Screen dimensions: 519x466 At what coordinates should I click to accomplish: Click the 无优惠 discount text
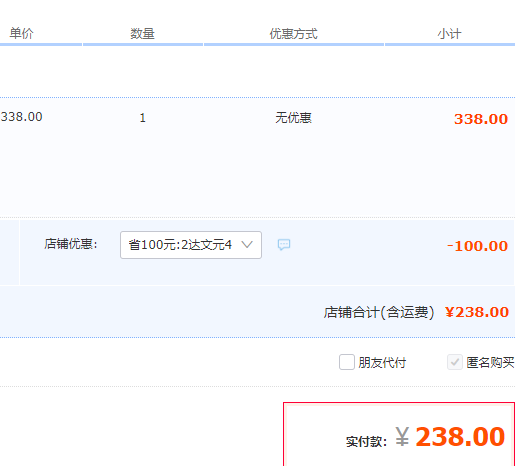293,118
